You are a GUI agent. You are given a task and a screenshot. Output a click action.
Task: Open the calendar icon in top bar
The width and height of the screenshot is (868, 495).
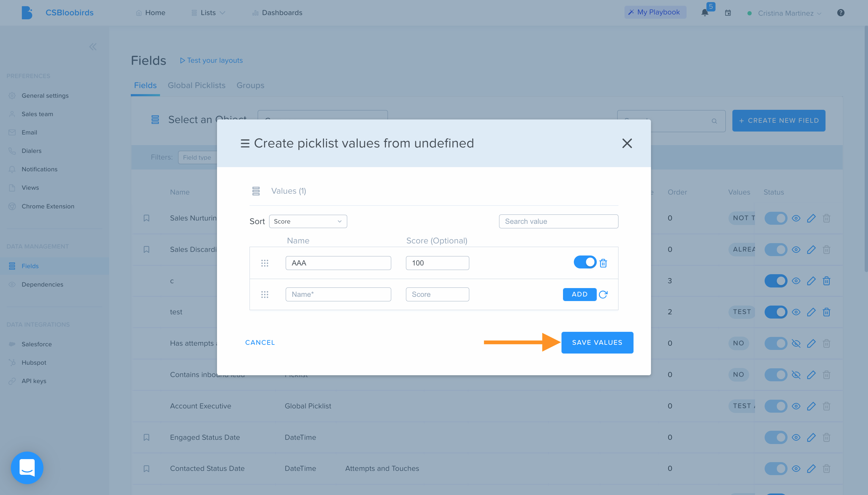pyautogui.click(x=728, y=13)
